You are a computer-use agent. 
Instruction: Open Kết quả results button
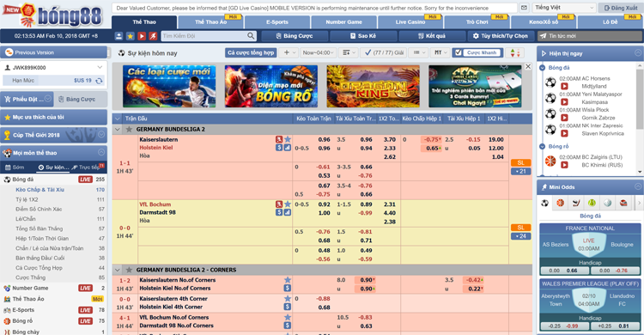pos(432,36)
